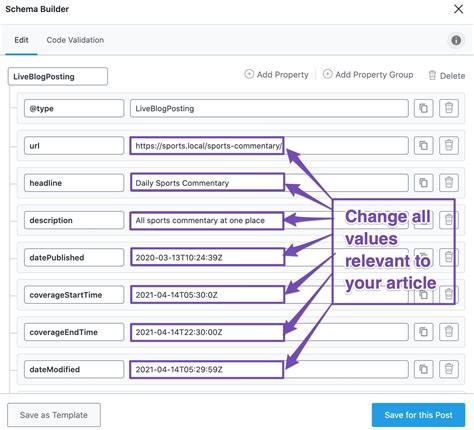
Task: Delete the LiveBlogPosting schema group
Action: click(447, 76)
